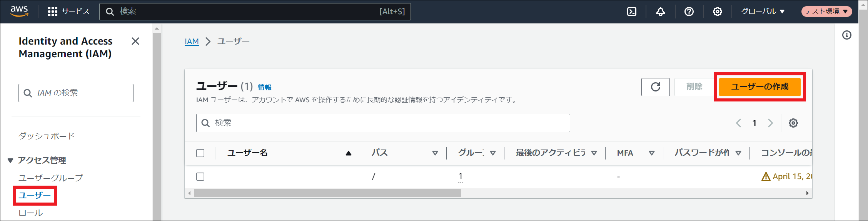Select all users header checkbox
This screenshot has width=868, height=221.
click(x=200, y=153)
